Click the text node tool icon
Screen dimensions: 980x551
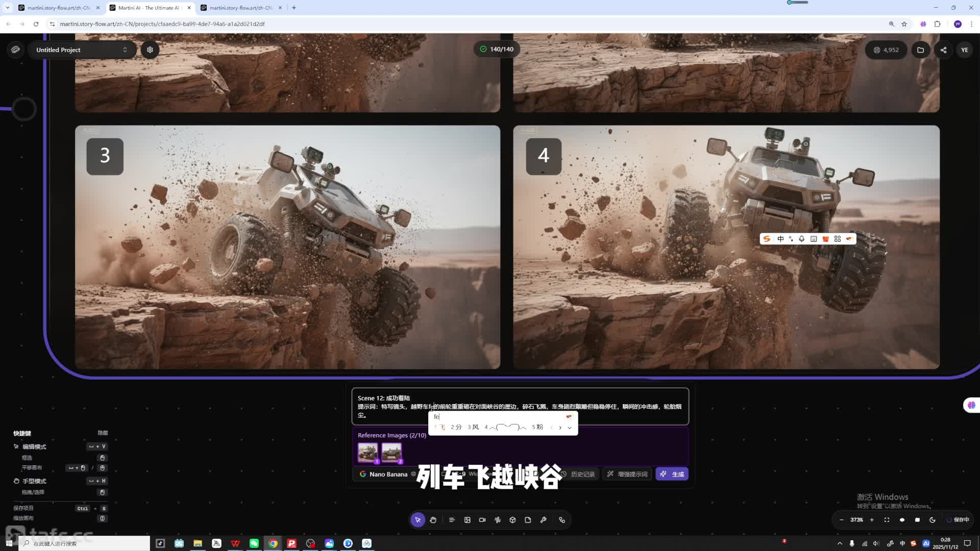[x=452, y=520]
